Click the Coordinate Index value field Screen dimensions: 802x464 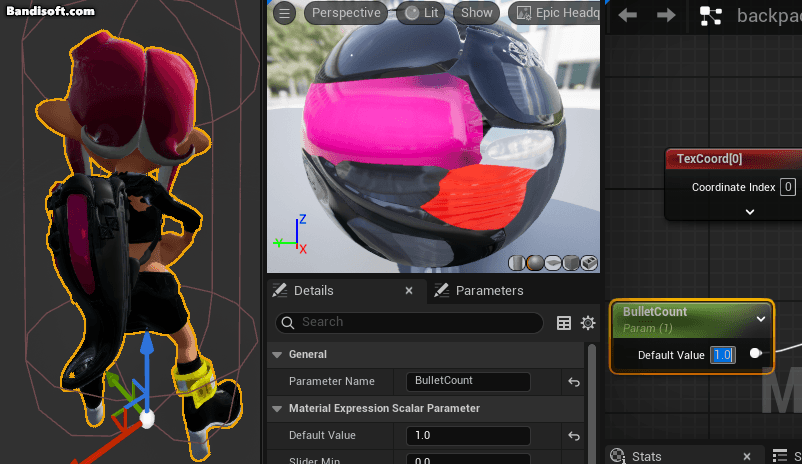(x=788, y=187)
